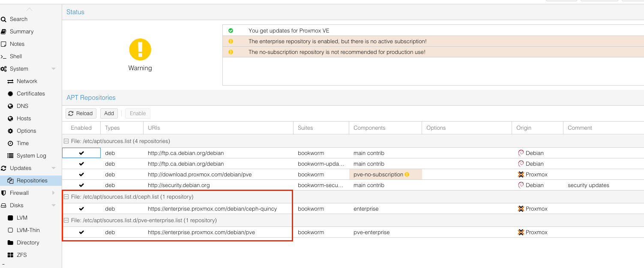This screenshot has height=268, width=644.
Task: Collapse the System submenu arrow
Action: point(54,68)
